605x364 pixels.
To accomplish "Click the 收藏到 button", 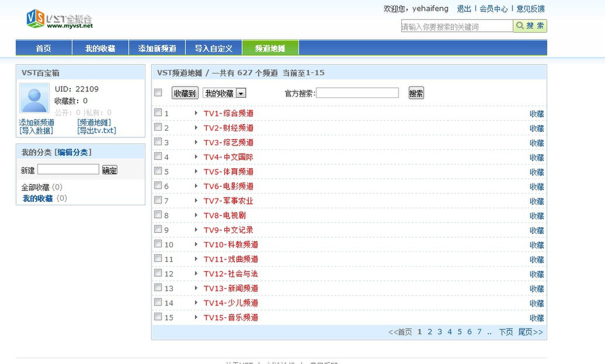I will click(x=185, y=93).
